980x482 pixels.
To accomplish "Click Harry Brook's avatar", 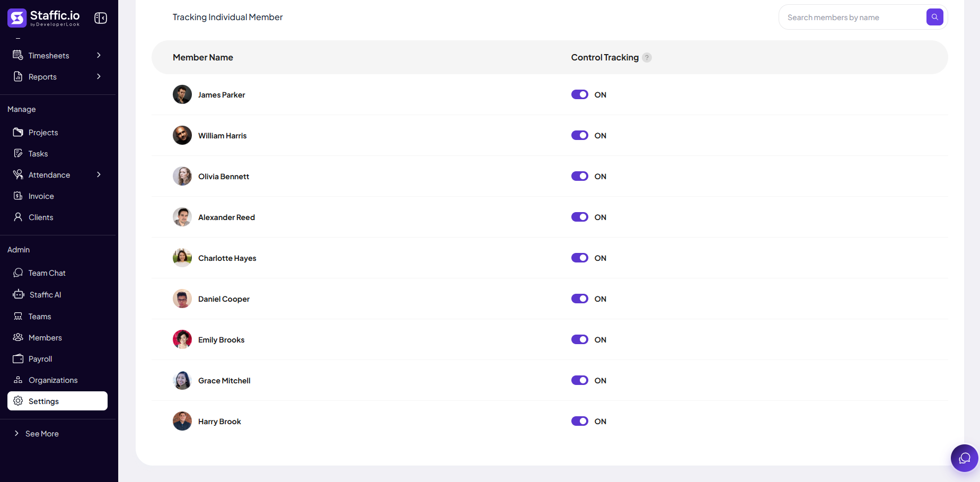I will pos(182,421).
